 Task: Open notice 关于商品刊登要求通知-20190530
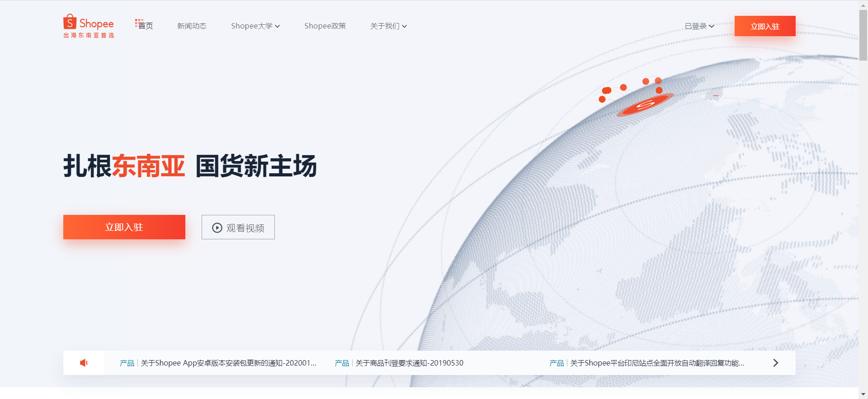point(410,363)
